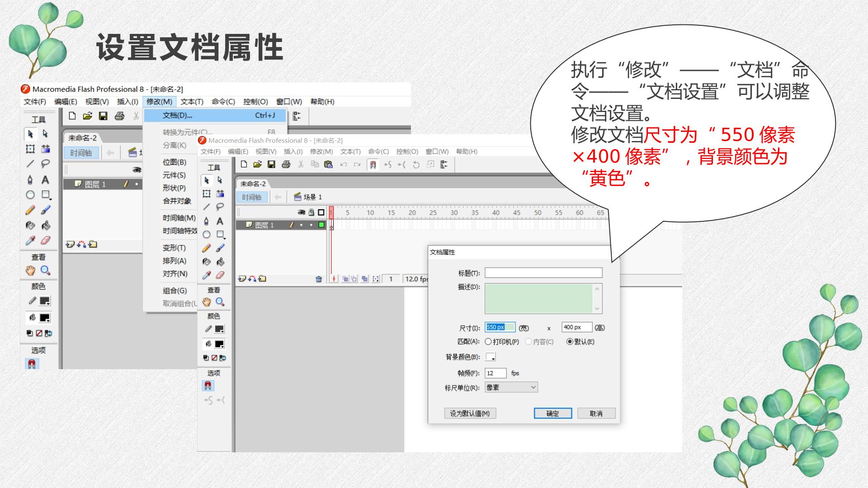Viewport: 868px width, 488px height.
Task: Select the Eraser tool in the front Flash window
Action: pyautogui.click(x=220, y=275)
